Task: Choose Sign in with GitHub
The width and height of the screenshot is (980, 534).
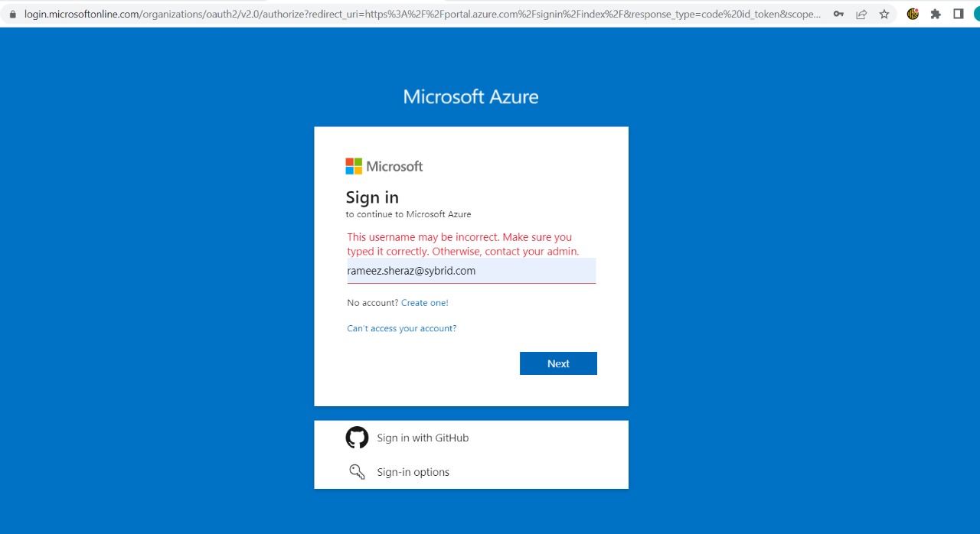Action: 471,438
